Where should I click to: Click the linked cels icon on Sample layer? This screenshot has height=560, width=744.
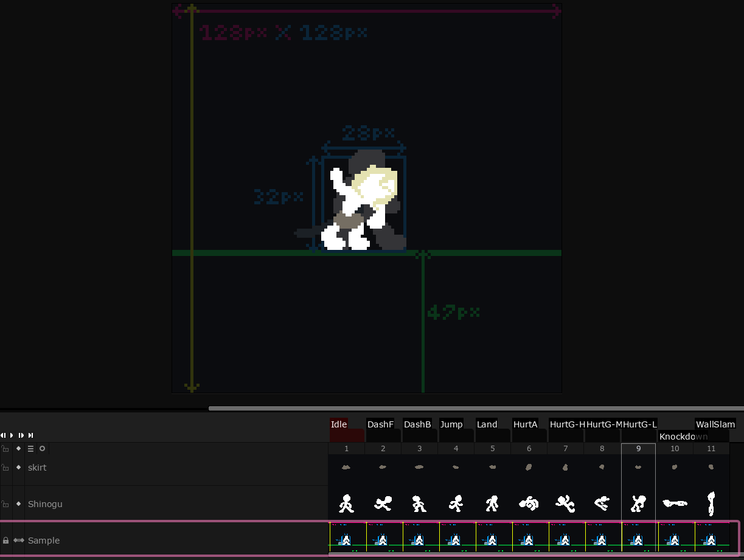(x=19, y=540)
